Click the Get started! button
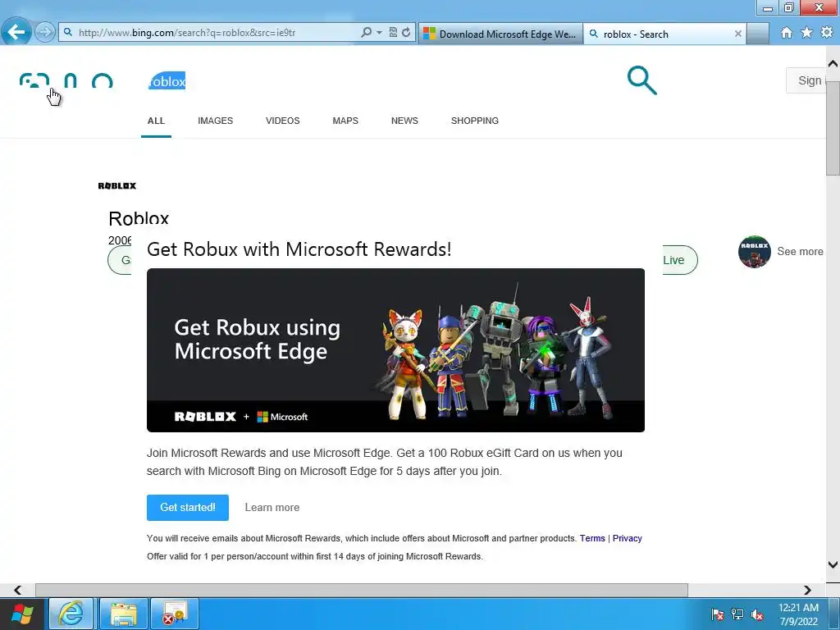The image size is (840, 630). [x=188, y=507]
